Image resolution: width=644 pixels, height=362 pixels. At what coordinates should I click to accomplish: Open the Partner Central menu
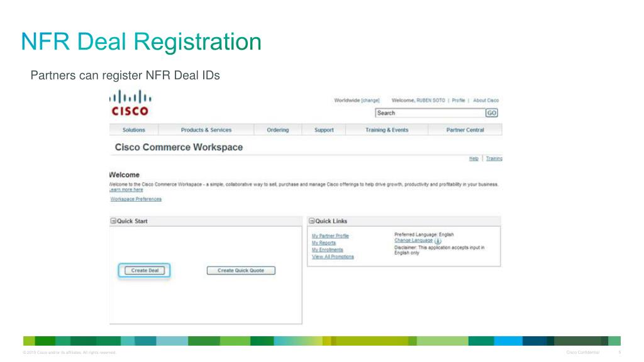(x=465, y=129)
